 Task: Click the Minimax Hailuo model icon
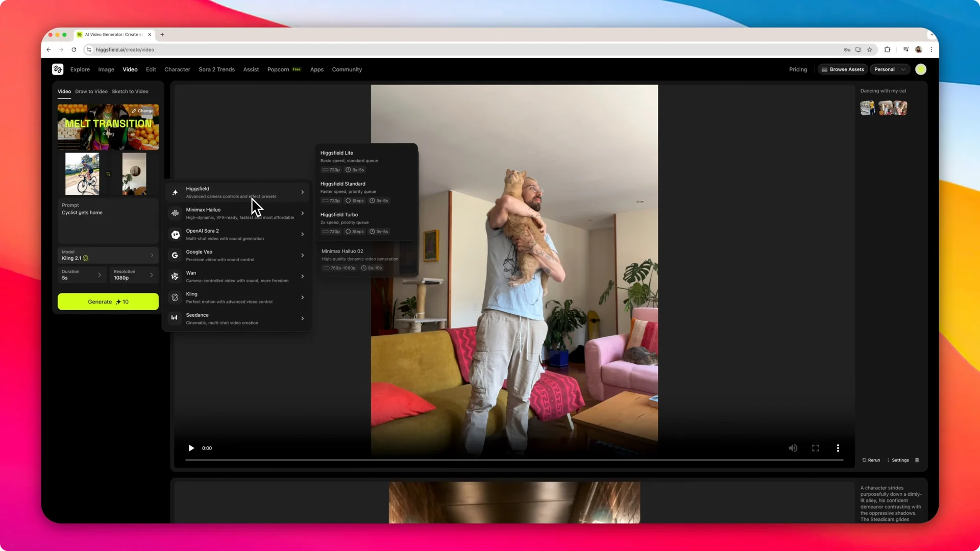175,213
